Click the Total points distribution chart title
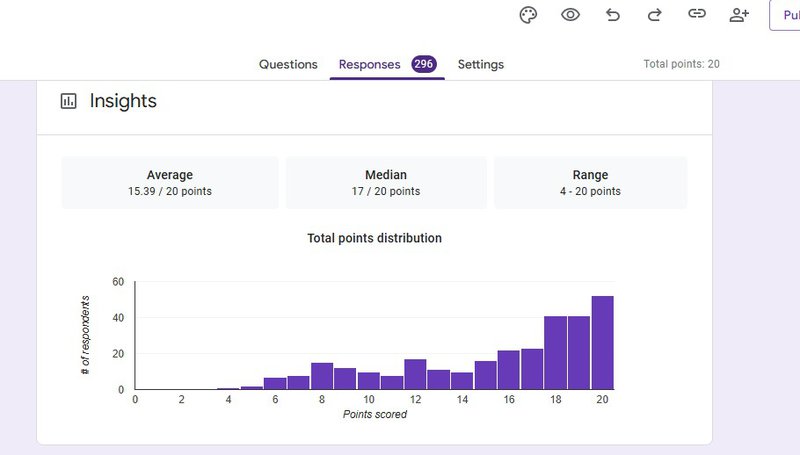Viewport: 800px width, 455px height. coord(374,238)
